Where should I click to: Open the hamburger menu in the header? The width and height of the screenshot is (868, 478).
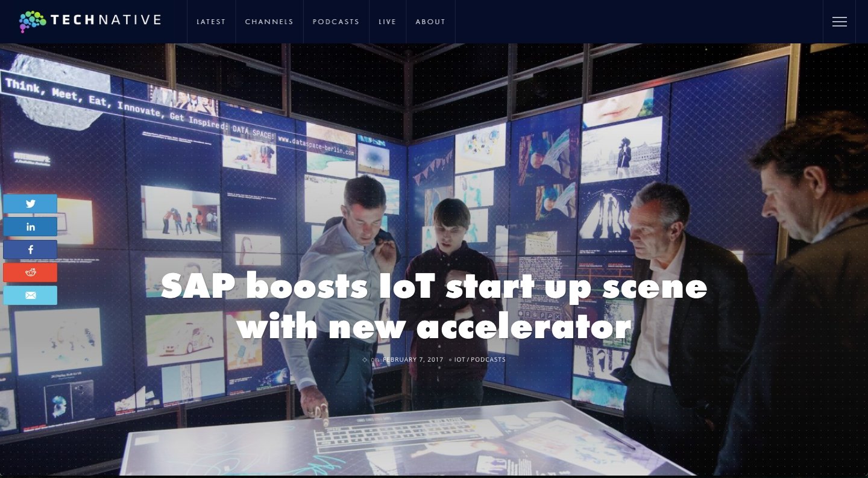[839, 22]
